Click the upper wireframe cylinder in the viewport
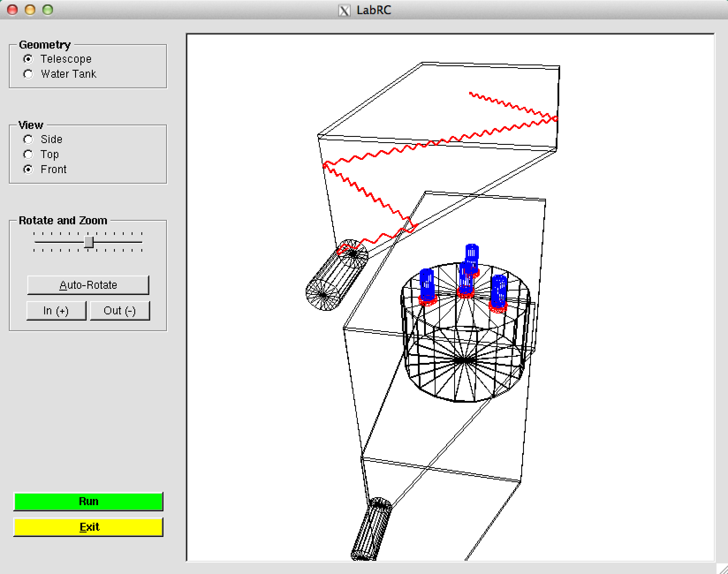Screen dimensions: 728x574 pos(337,276)
